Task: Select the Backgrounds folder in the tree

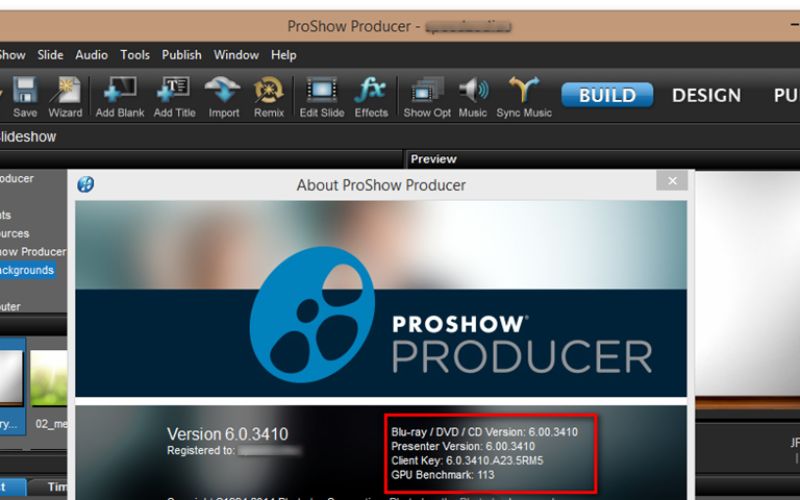Action: [27, 270]
